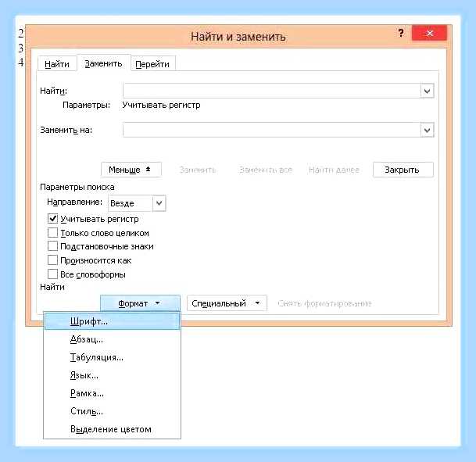The height and width of the screenshot is (462, 476).
Task: Open the Направление Везде dropdown
Action: pos(137,203)
